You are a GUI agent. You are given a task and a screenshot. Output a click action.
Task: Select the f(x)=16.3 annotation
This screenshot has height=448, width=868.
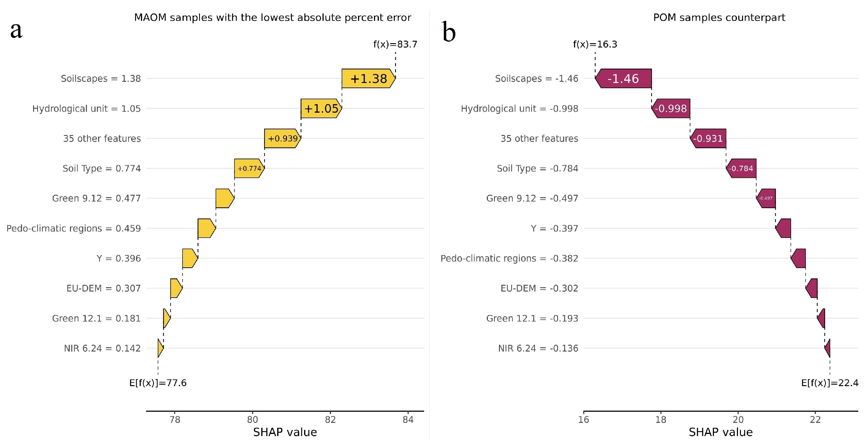[x=595, y=44]
